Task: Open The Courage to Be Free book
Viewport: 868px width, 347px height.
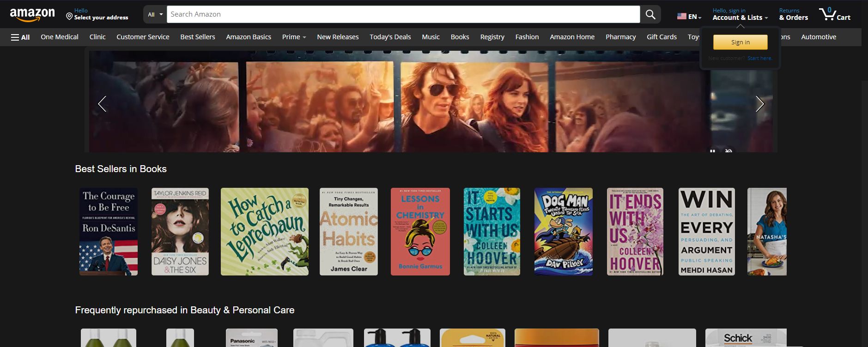Action: click(x=109, y=232)
